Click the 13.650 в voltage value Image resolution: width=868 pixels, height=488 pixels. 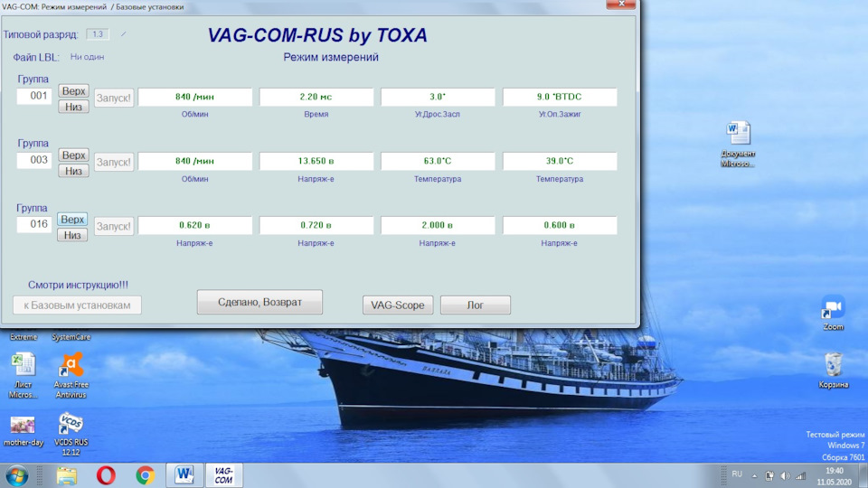(316, 161)
